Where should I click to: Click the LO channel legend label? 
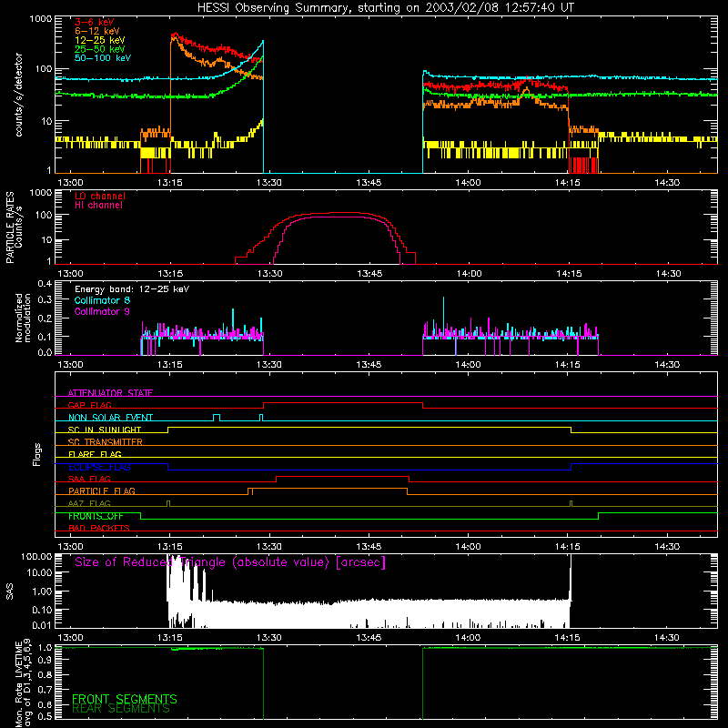(100, 196)
